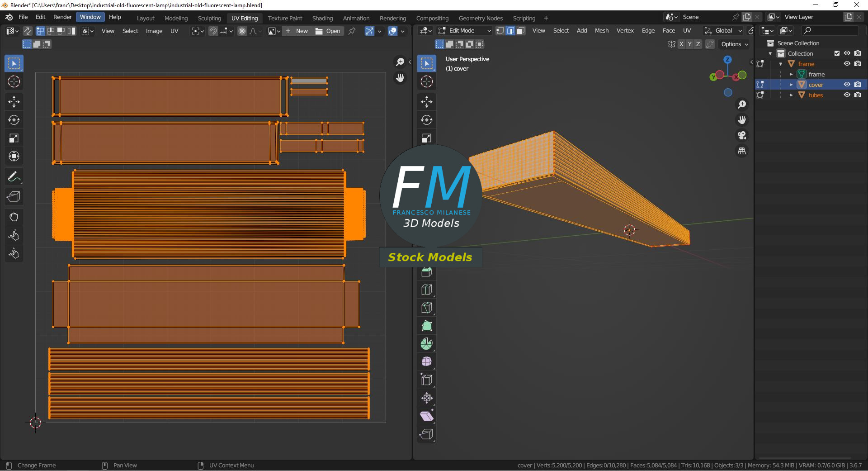
Task: Click the outliner search field
Action: point(830,30)
